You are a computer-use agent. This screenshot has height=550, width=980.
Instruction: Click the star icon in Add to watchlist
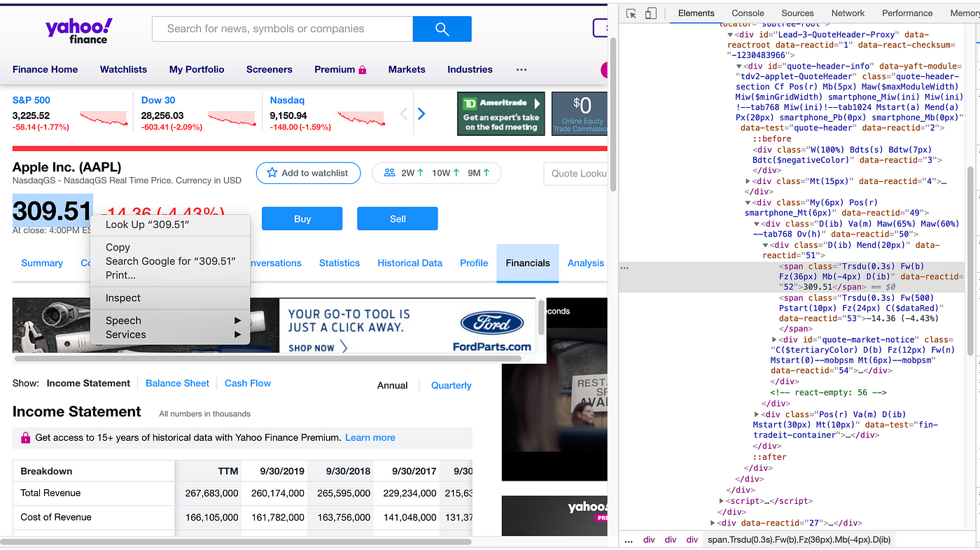click(x=272, y=173)
